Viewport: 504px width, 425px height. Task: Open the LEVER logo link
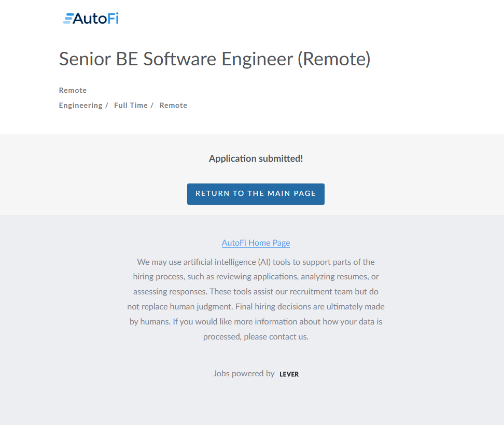click(x=289, y=374)
